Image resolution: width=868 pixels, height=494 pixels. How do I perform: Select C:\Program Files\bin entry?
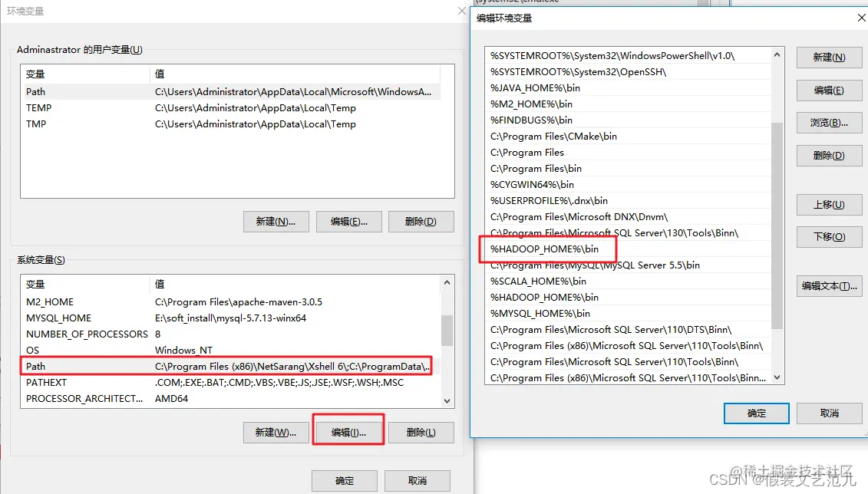click(628, 168)
